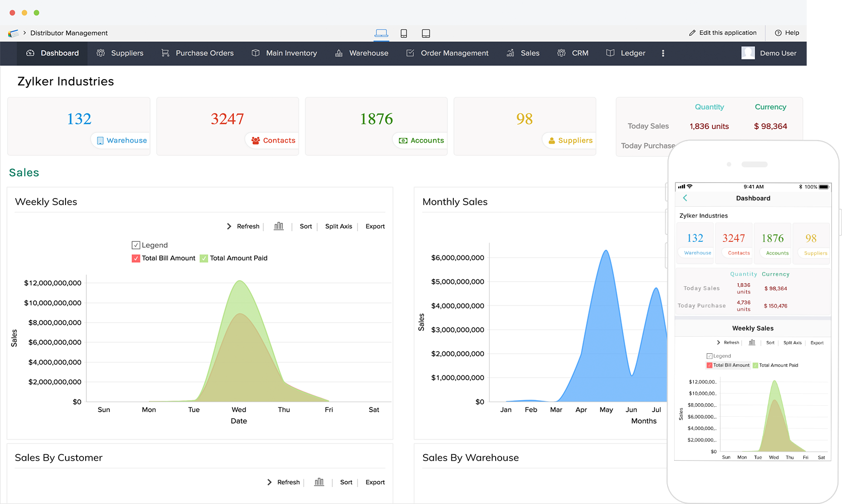Export the Weekly Sales chart
842x504 pixels.
point(375,226)
